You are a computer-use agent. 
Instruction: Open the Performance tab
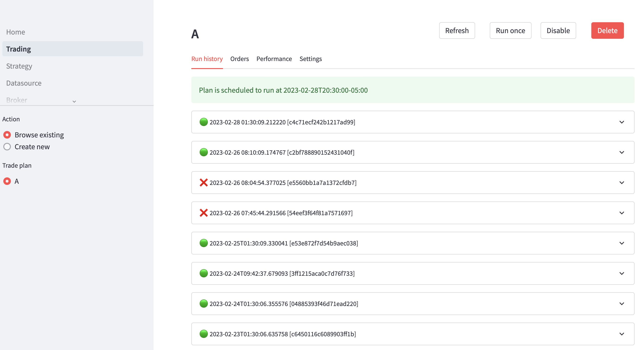tap(274, 59)
